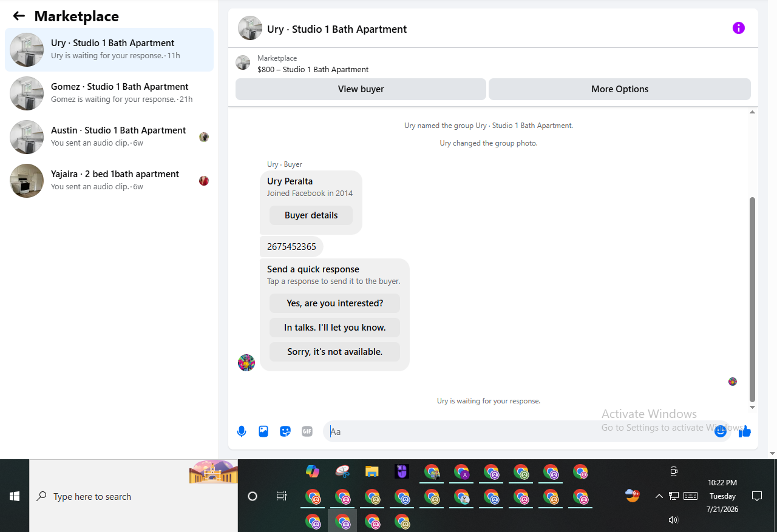This screenshot has height=532, width=777.
Task: Send 'Yes, are you interested?' quick response
Action: pos(334,303)
